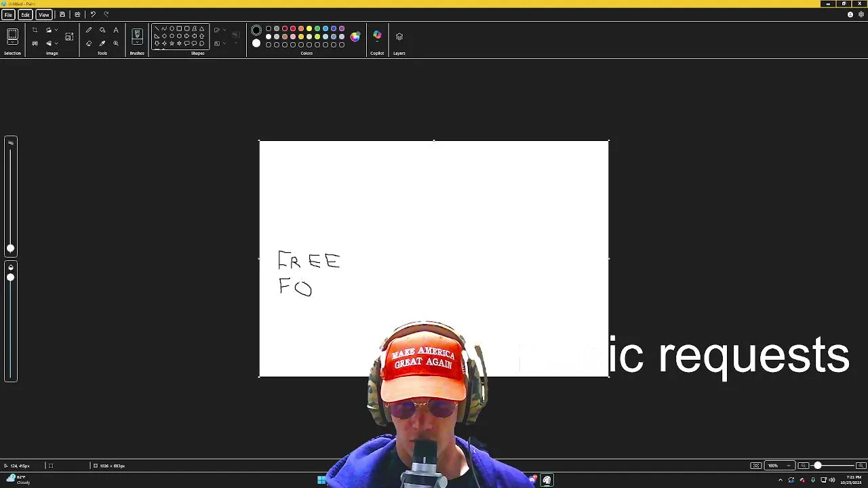Pick the Rectangle shape
This screenshot has width=868, height=488.
179,29
